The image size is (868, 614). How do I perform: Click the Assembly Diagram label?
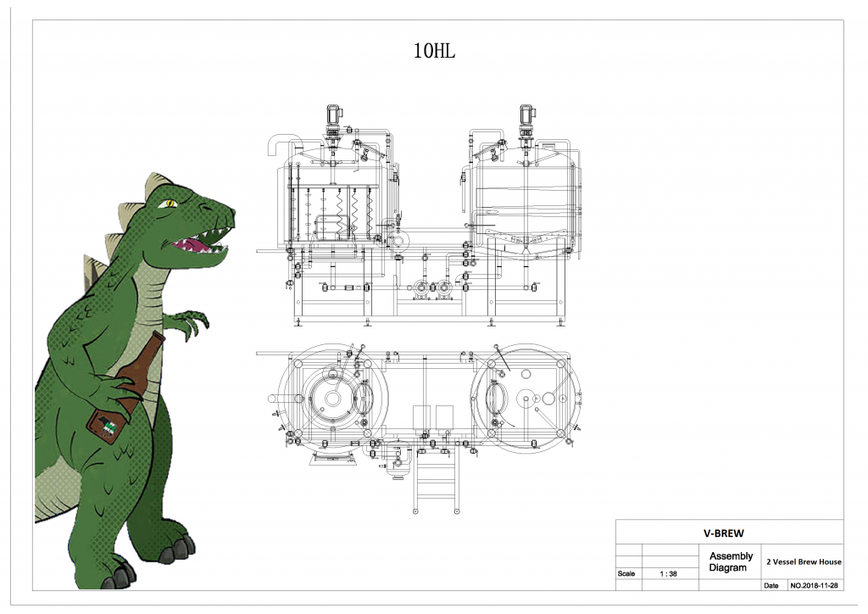(731, 561)
